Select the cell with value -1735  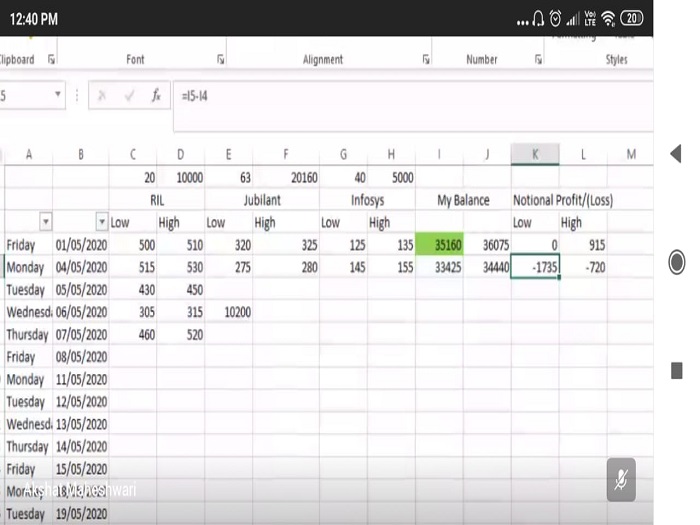click(x=535, y=267)
